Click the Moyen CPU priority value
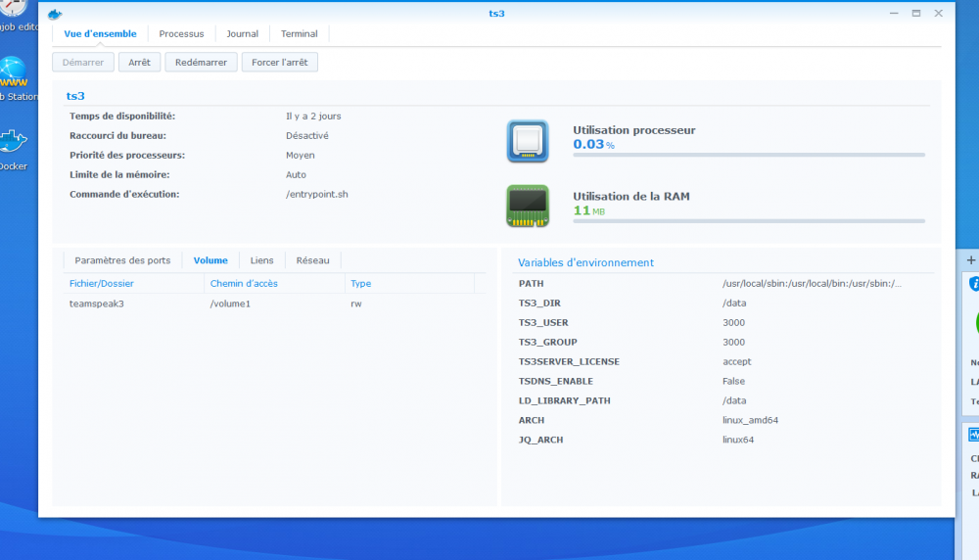 coord(301,155)
